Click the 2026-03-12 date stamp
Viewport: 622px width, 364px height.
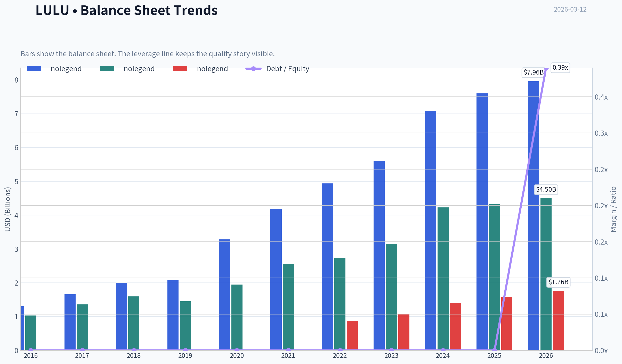click(570, 9)
